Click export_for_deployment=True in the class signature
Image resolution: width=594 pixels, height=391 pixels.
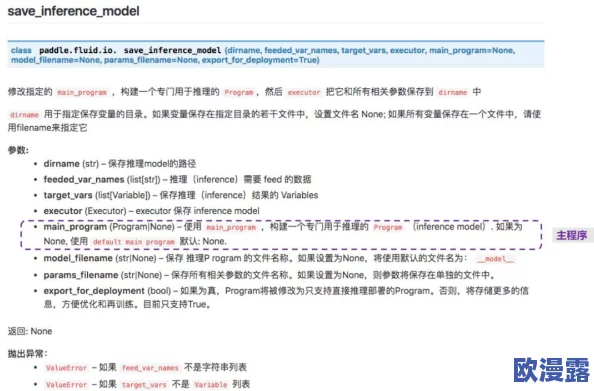(x=261, y=60)
